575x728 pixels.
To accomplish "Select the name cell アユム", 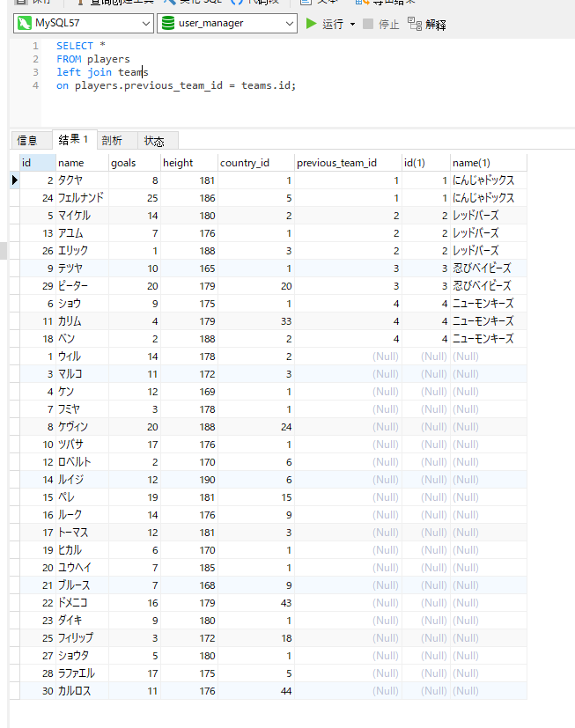I will (x=82, y=233).
